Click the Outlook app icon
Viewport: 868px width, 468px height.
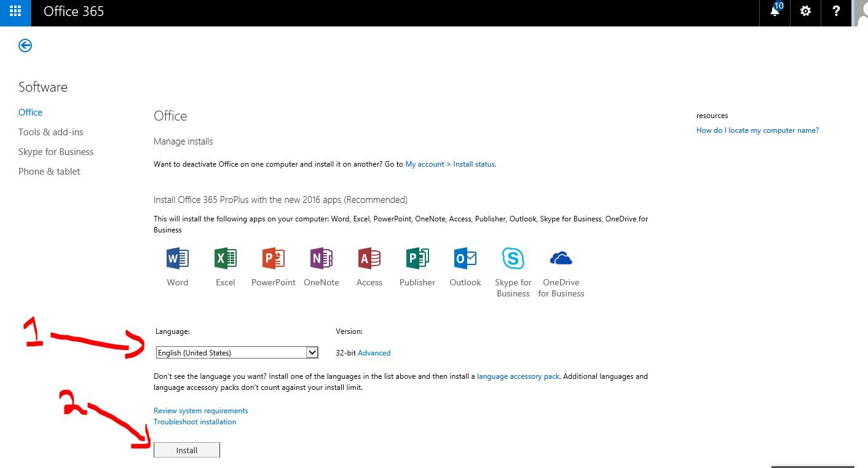click(465, 258)
